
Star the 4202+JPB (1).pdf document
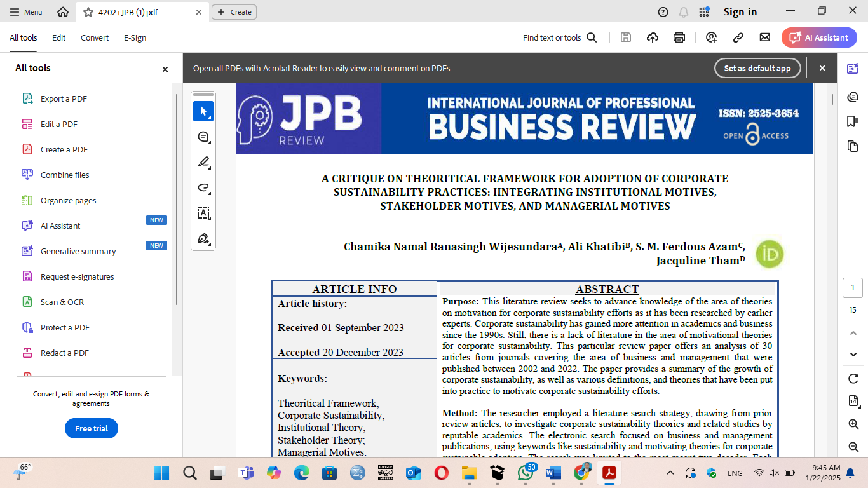[x=88, y=12]
